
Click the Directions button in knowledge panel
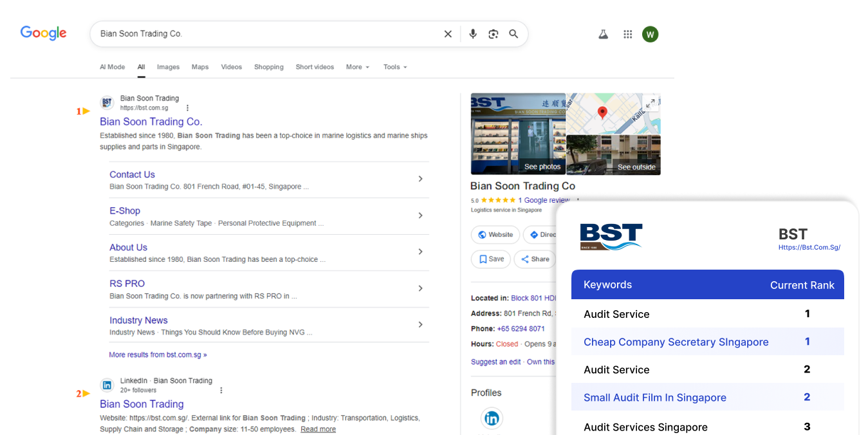click(x=540, y=235)
